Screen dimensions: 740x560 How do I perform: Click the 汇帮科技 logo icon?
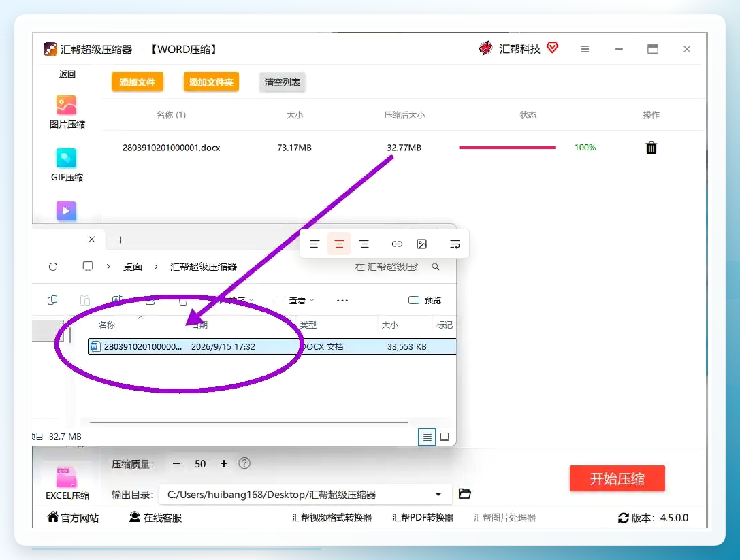point(485,48)
